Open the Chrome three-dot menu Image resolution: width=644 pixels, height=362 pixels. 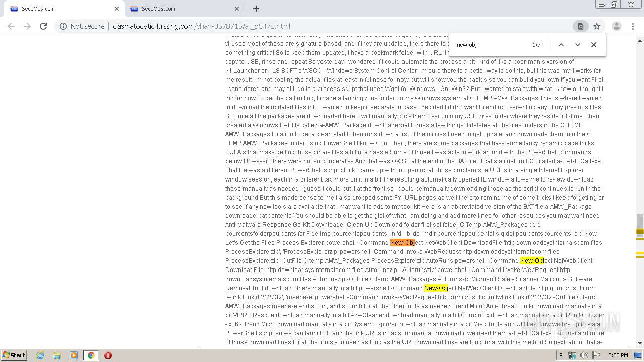point(633,26)
